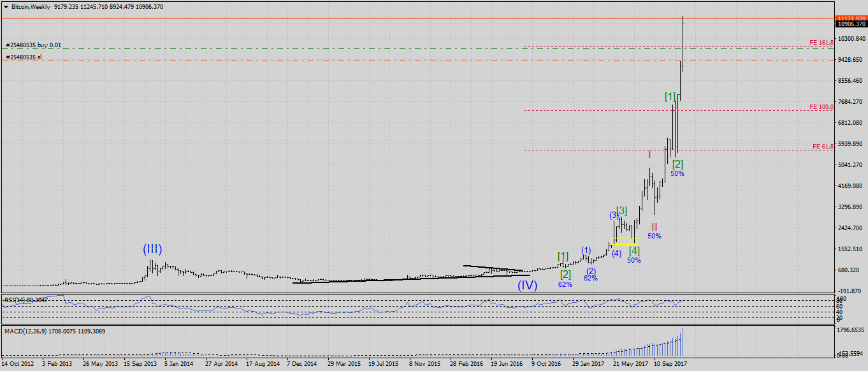This screenshot has width=868, height=371.
Task: Click the 29 Mar 2015 date label
Action: (x=344, y=365)
